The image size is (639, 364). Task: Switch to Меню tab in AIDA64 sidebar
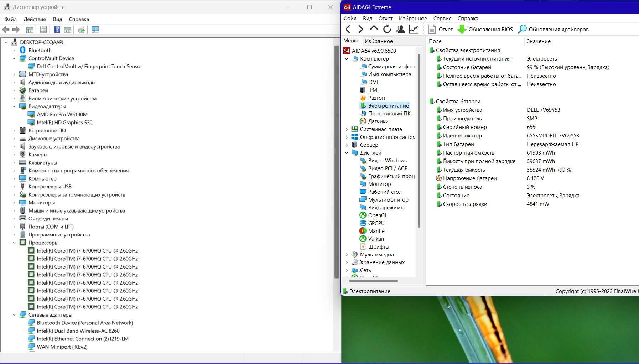(x=351, y=41)
